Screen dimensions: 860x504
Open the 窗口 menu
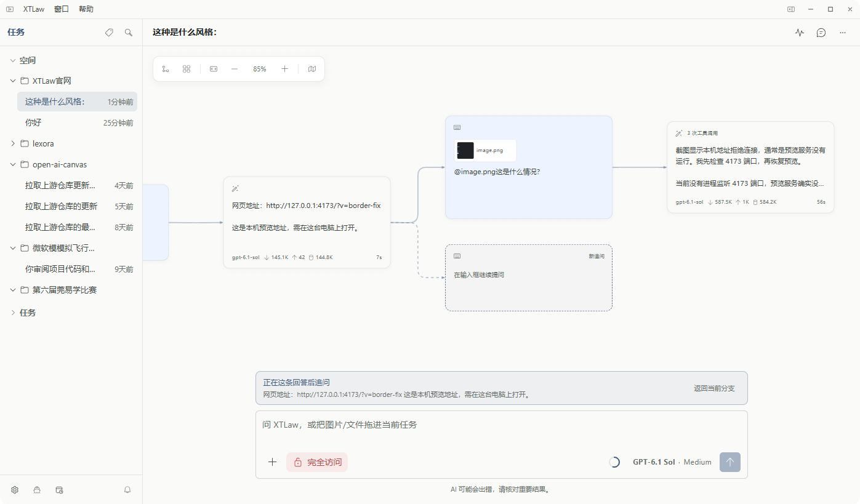click(x=62, y=9)
